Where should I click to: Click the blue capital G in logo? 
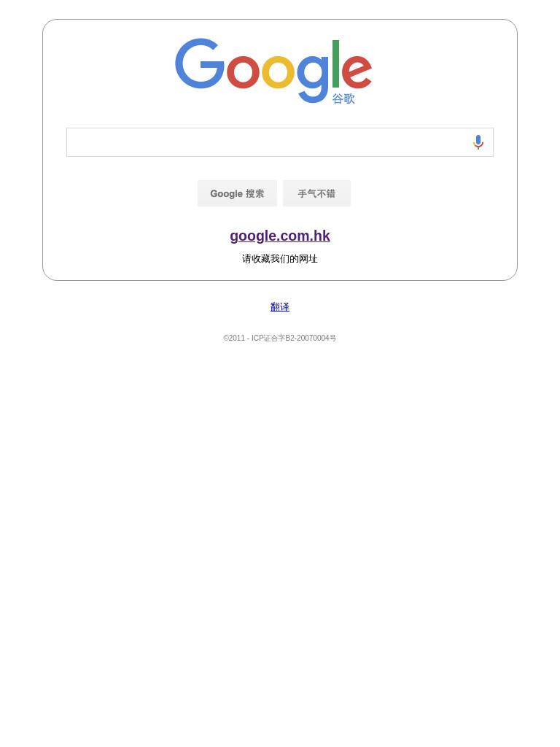coord(200,64)
